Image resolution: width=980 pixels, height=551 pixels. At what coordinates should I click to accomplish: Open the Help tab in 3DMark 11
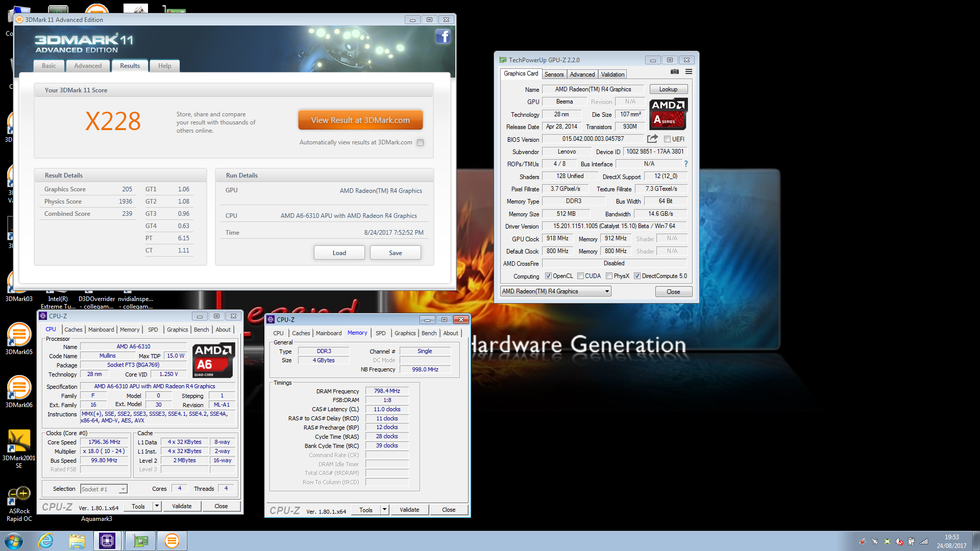pos(164,66)
